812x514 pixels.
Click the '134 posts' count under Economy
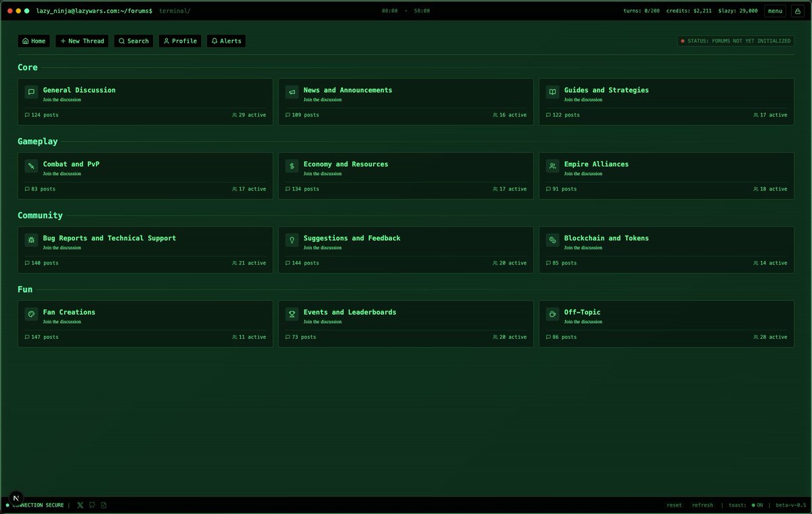point(302,189)
